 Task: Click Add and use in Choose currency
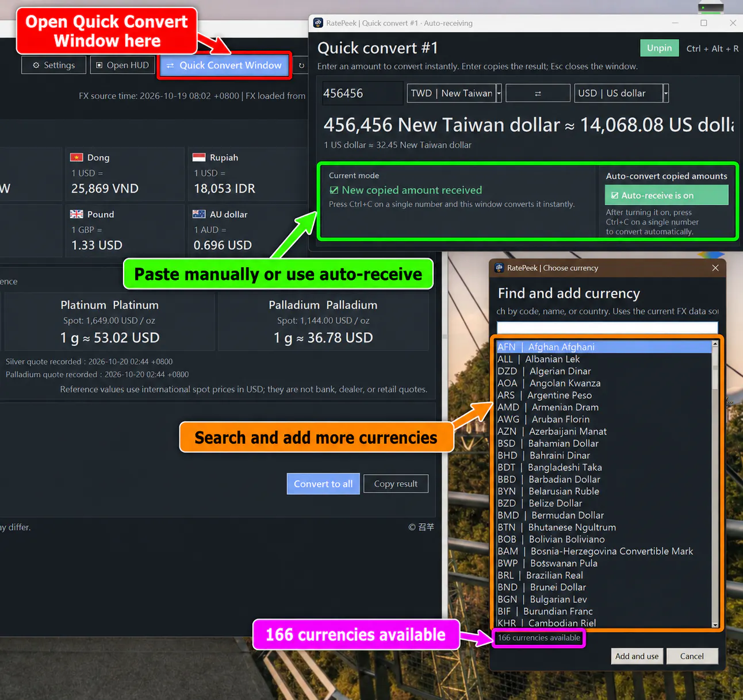[637, 656]
